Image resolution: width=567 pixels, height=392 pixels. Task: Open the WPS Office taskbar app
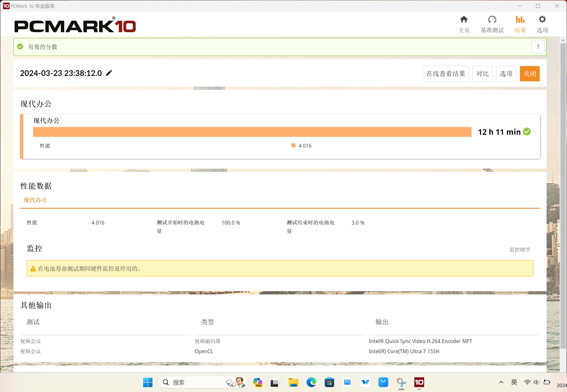(x=365, y=382)
